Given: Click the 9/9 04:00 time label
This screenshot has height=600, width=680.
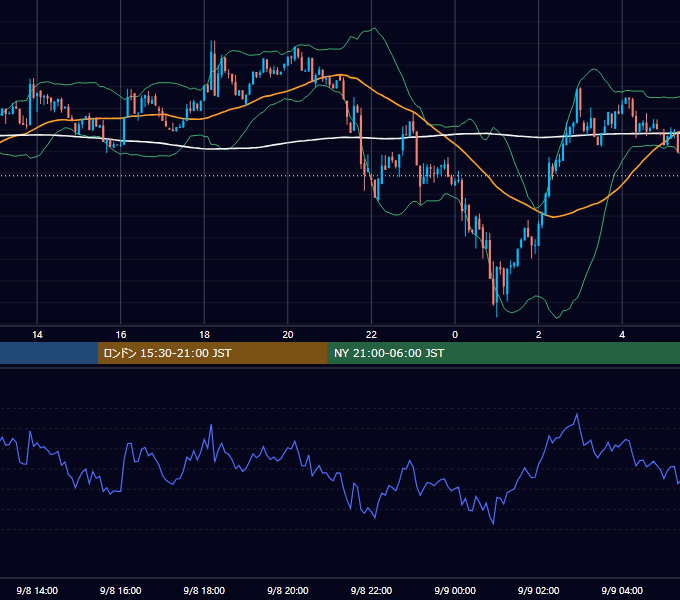Looking at the screenshot, I should [622, 590].
